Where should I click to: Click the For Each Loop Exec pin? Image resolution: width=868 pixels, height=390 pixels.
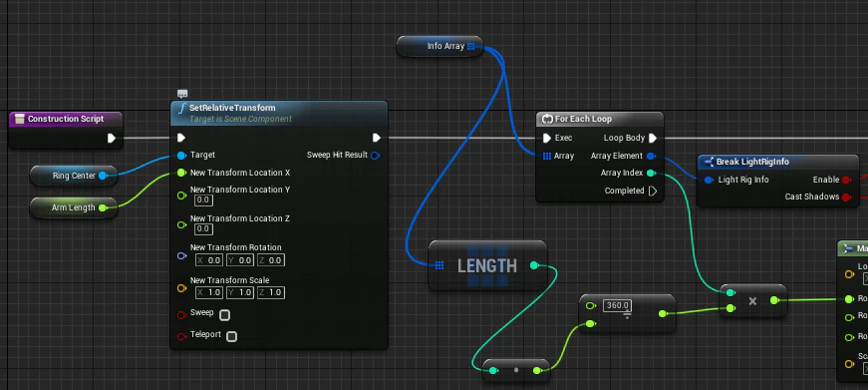pos(547,138)
